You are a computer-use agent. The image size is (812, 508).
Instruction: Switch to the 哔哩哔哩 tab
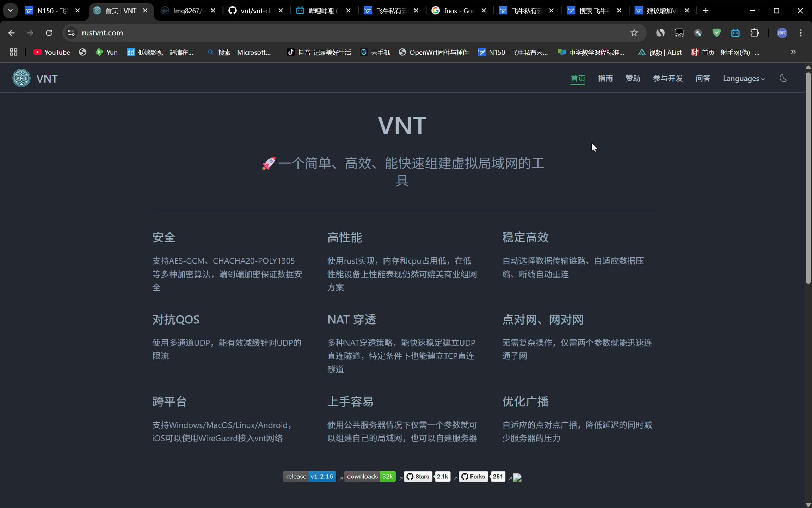point(324,11)
